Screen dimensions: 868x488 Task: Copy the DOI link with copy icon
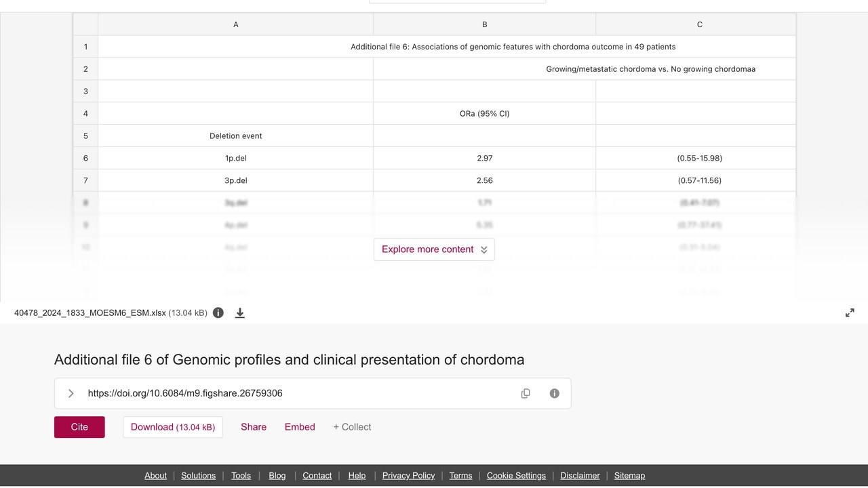(x=526, y=394)
